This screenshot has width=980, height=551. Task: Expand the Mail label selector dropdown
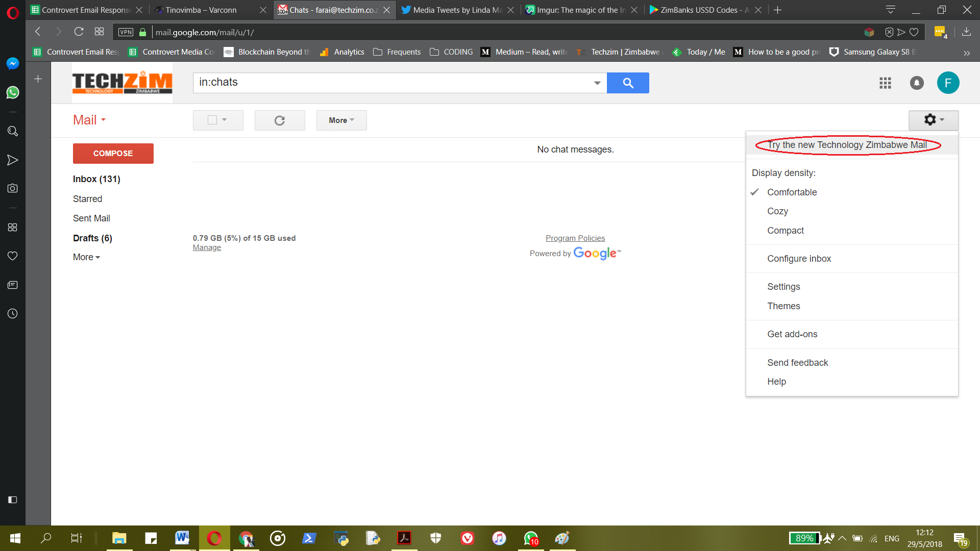(89, 120)
